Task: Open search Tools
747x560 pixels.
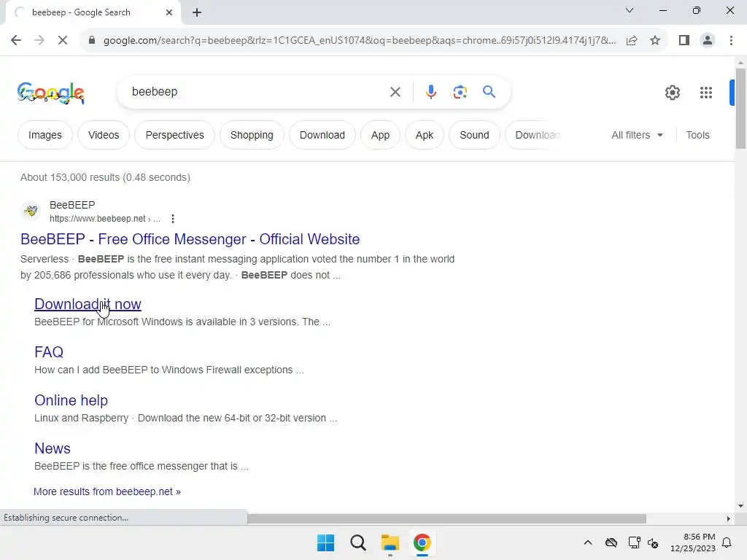Action: coord(697,135)
